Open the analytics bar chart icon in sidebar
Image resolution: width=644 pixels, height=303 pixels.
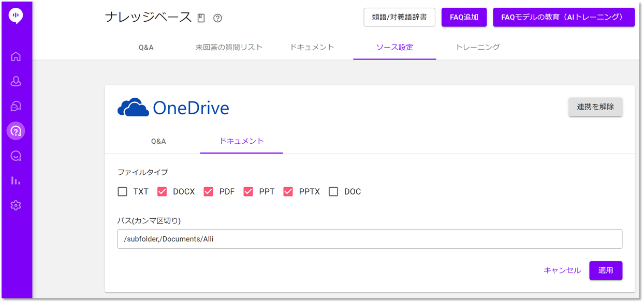(x=16, y=180)
